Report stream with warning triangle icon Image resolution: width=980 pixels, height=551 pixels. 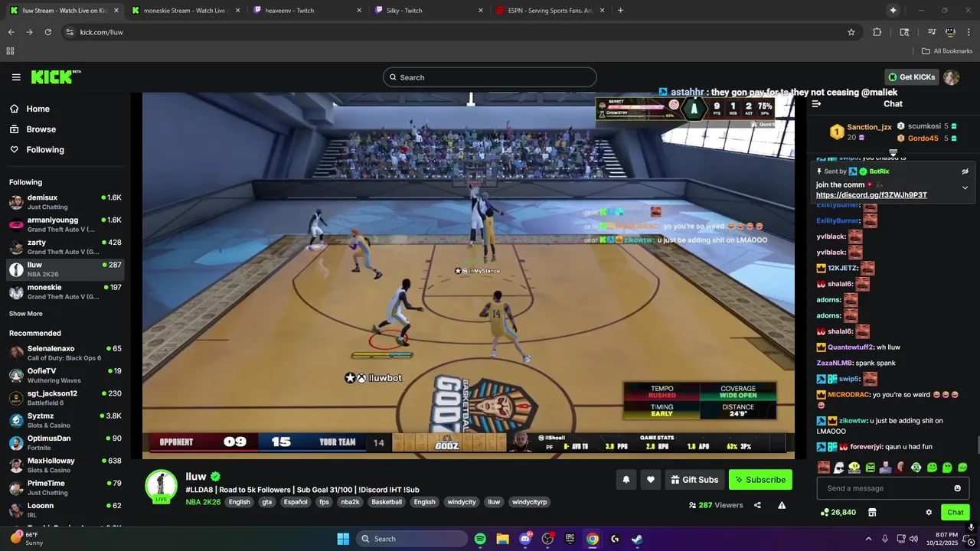coord(782,505)
